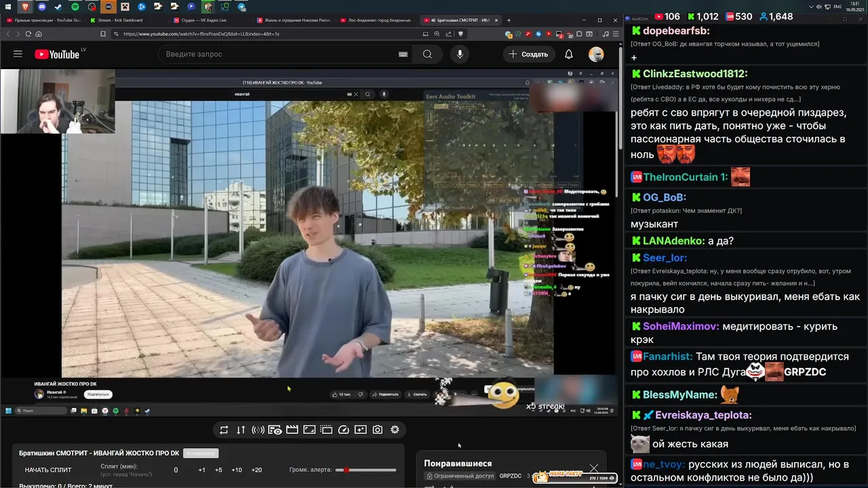The image size is (868, 488).
Task: Launch Steam from the taskbar
Action: pos(58,7)
